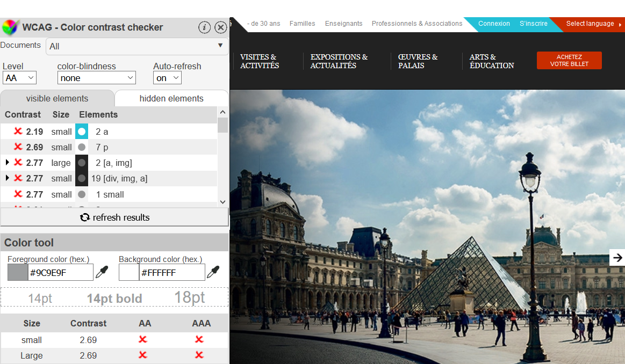Click the WCAG rainbow logo icon
625x364 pixels.
[10, 27]
